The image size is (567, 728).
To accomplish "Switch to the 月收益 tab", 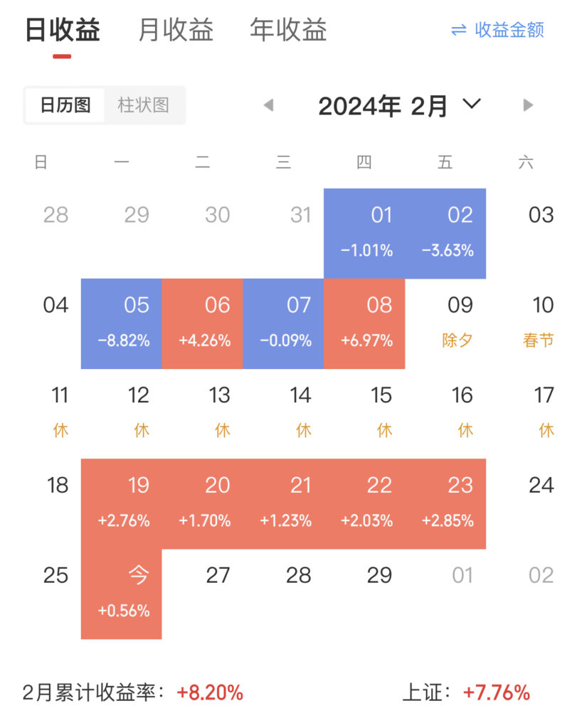I will [x=176, y=30].
